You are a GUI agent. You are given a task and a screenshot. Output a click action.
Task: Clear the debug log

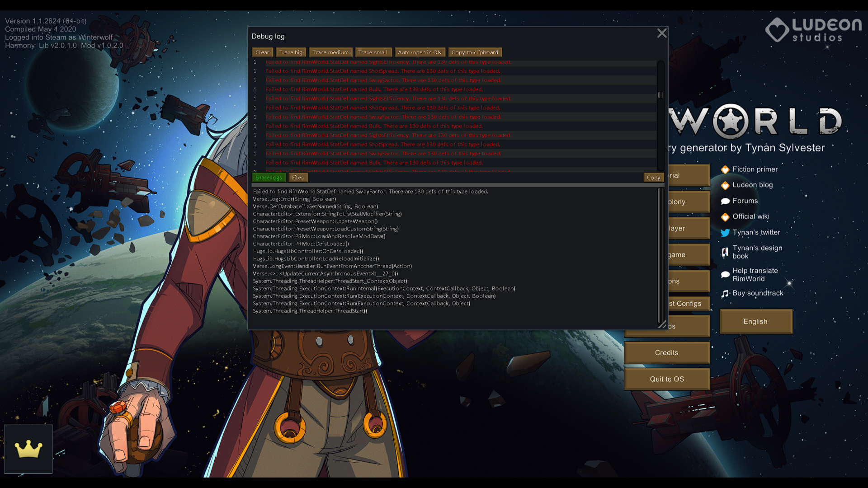tap(262, 52)
